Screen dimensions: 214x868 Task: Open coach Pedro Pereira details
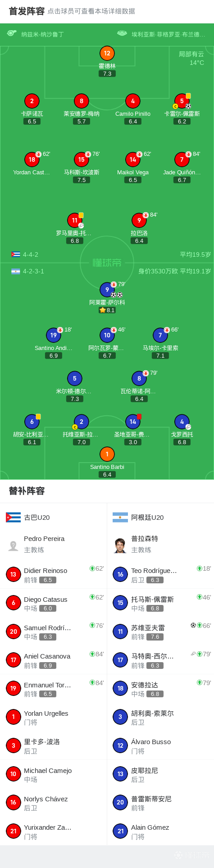point(54,544)
